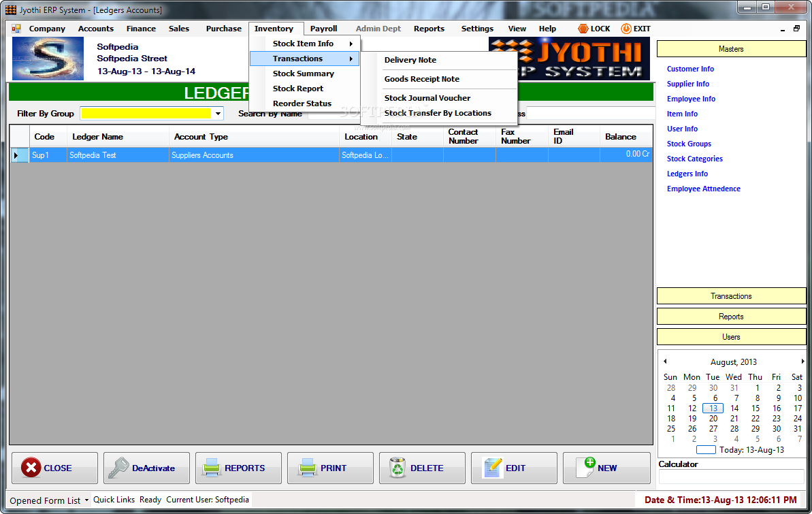Image resolution: width=812 pixels, height=514 pixels.
Task: Open the Finance menu
Action: pos(141,29)
